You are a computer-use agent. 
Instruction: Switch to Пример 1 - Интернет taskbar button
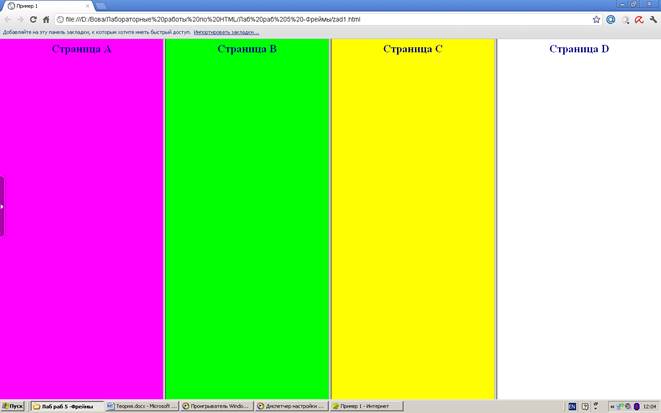point(366,406)
